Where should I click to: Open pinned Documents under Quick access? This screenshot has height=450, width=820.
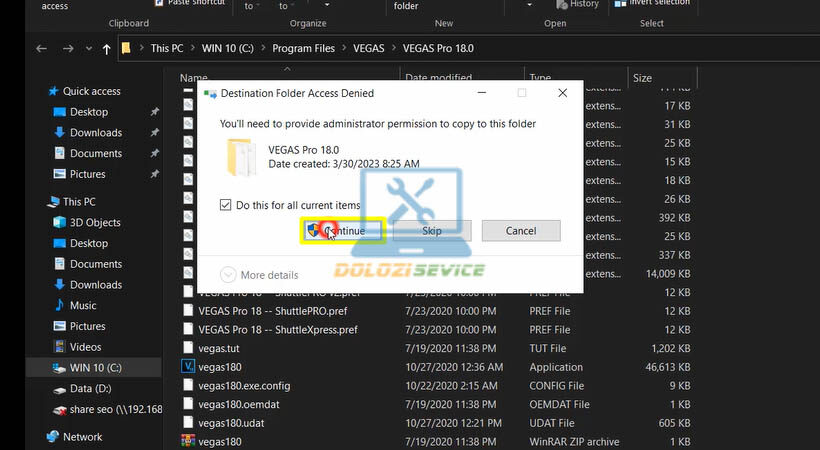96,153
